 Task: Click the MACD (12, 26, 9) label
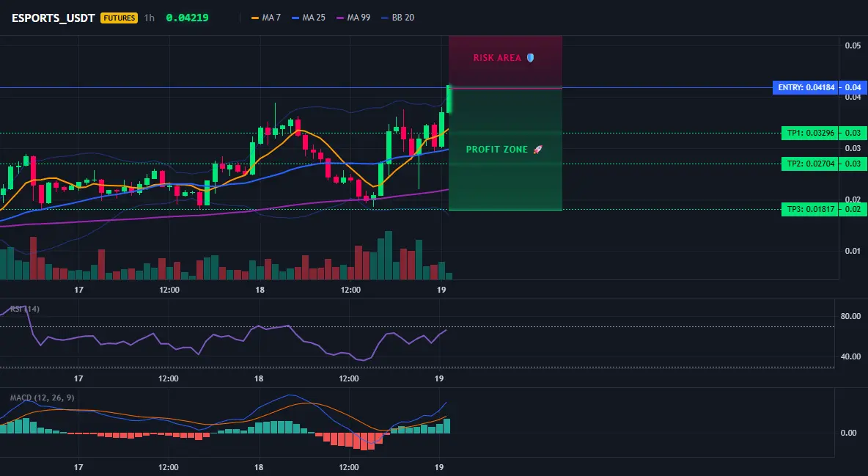pos(42,398)
